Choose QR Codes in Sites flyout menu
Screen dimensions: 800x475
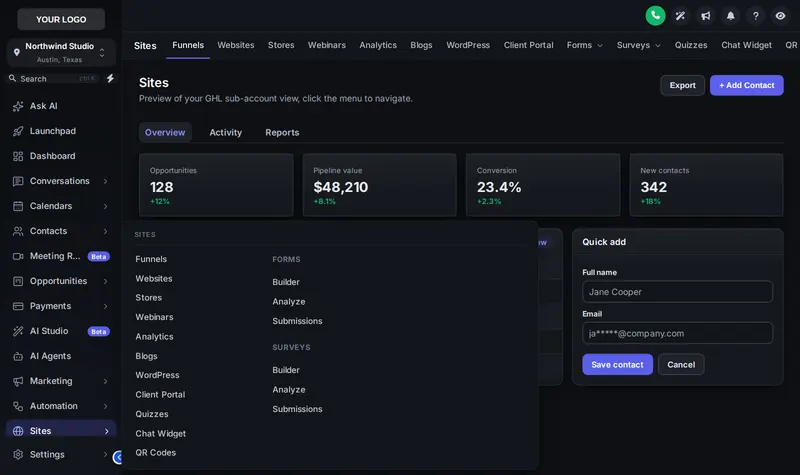[156, 453]
